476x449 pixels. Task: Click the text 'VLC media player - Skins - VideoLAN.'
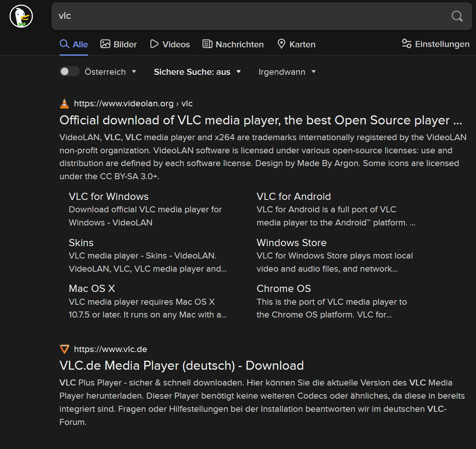pyautogui.click(x=143, y=256)
